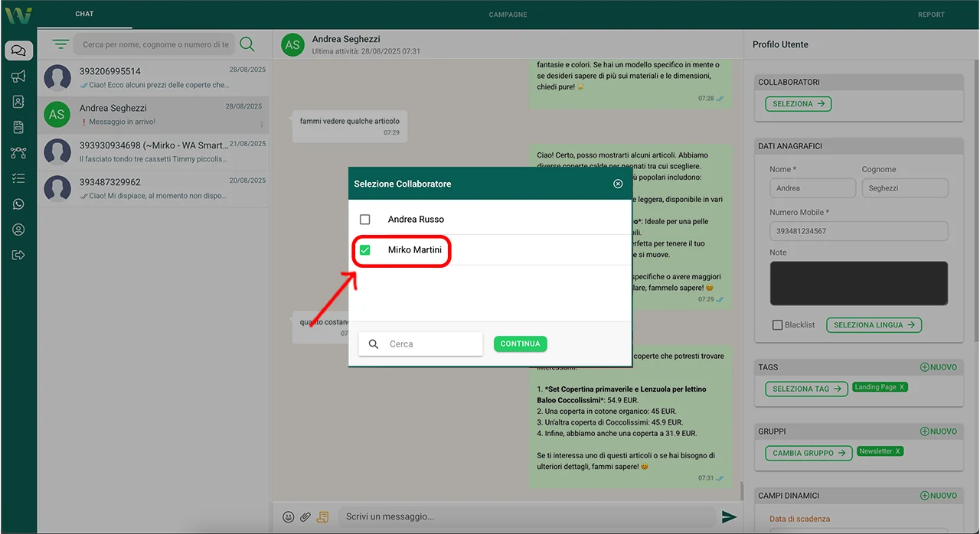Viewport: 980px width, 534px height.
Task: Open the campaigns megaphone icon in sidebar
Action: pyautogui.click(x=18, y=77)
